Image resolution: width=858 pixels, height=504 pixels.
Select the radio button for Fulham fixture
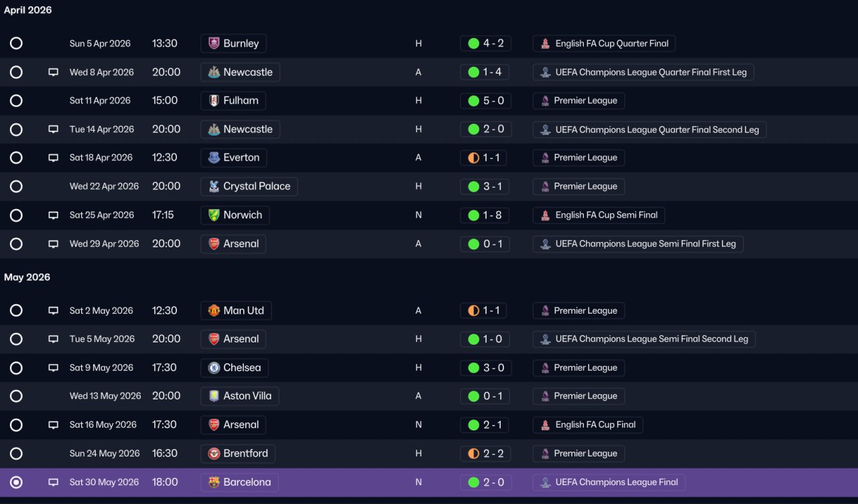coord(16,101)
